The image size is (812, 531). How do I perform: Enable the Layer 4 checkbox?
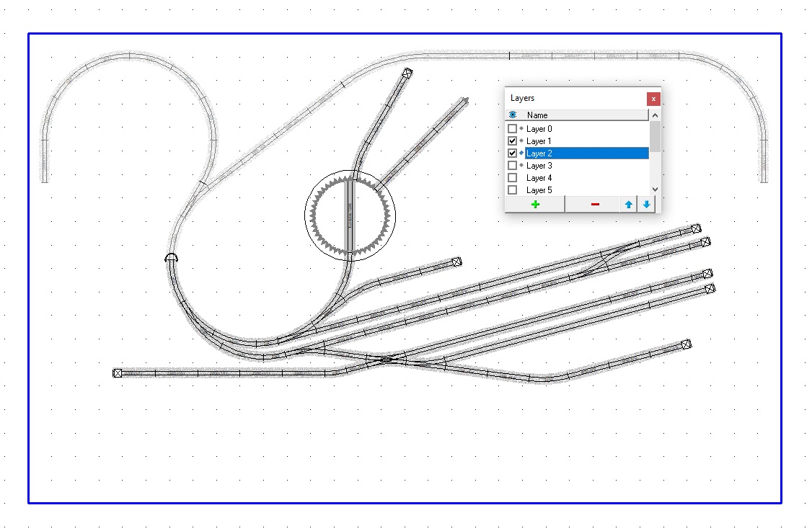point(513,178)
